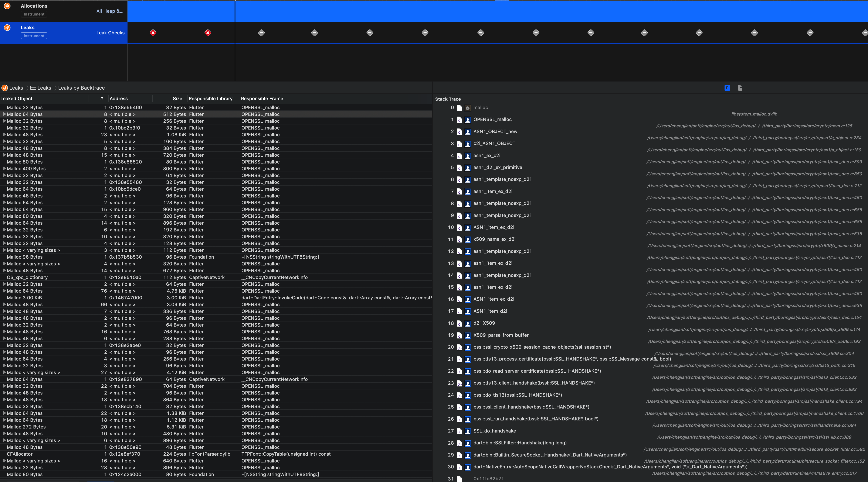Click the Instrument badge under Allocations
This screenshot has height=482, width=868.
pyautogui.click(x=34, y=14)
